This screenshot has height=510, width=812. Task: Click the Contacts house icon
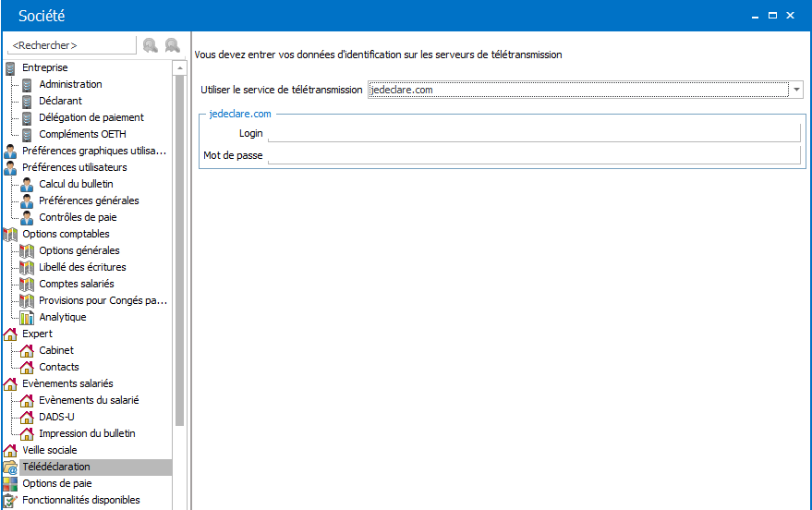(x=27, y=367)
